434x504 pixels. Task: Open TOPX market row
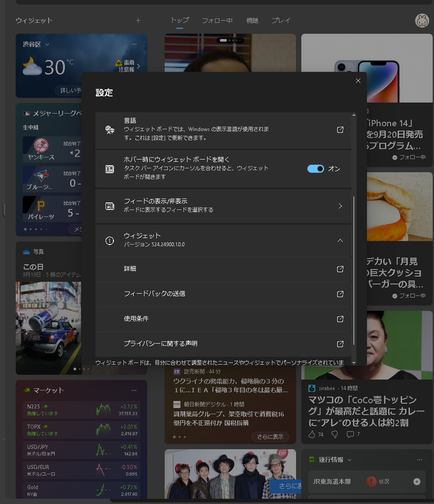point(82,430)
